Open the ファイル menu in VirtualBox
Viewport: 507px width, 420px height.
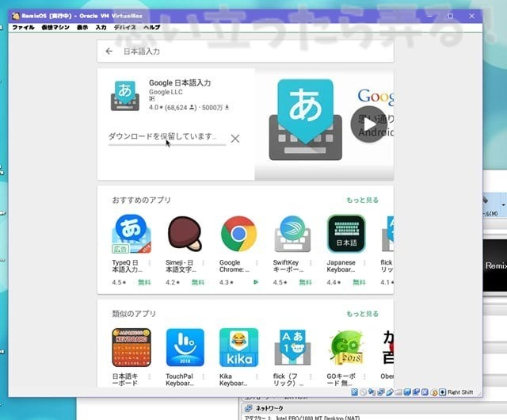23,28
